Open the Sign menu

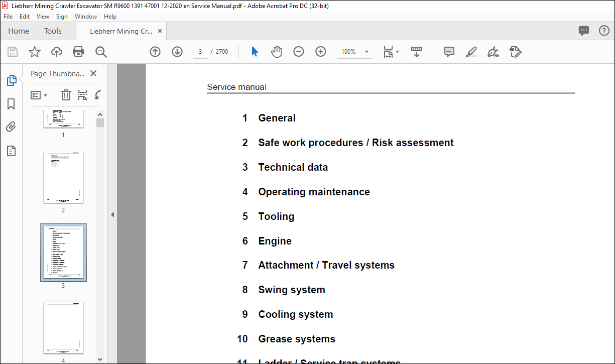coord(62,17)
